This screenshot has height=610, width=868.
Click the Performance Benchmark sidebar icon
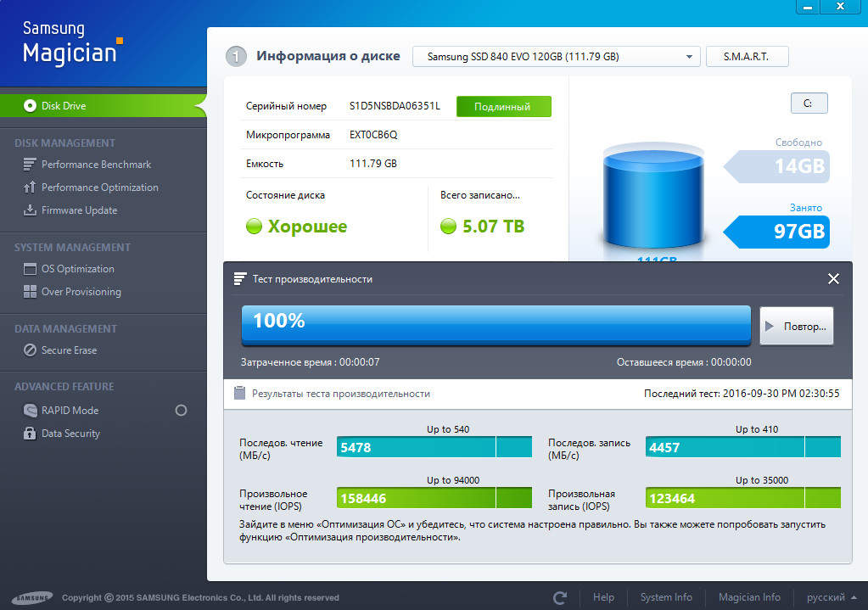(x=30, y=165)
